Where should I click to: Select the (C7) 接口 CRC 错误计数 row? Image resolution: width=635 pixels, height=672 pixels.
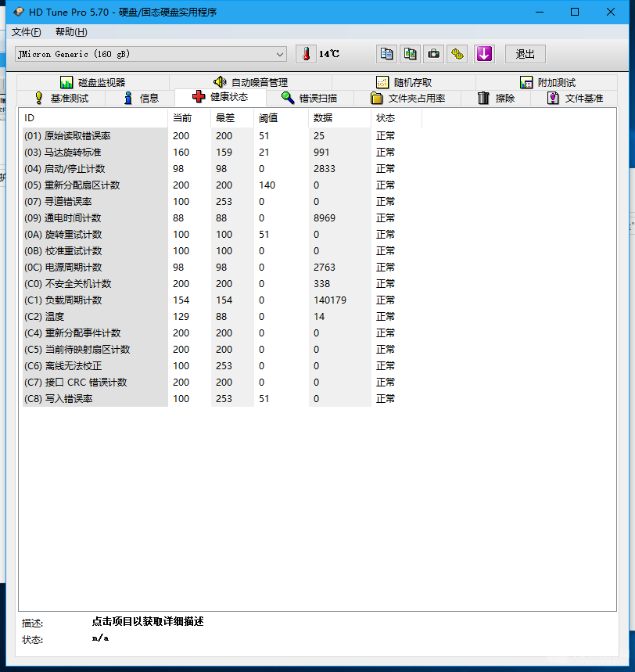point(222,383)
